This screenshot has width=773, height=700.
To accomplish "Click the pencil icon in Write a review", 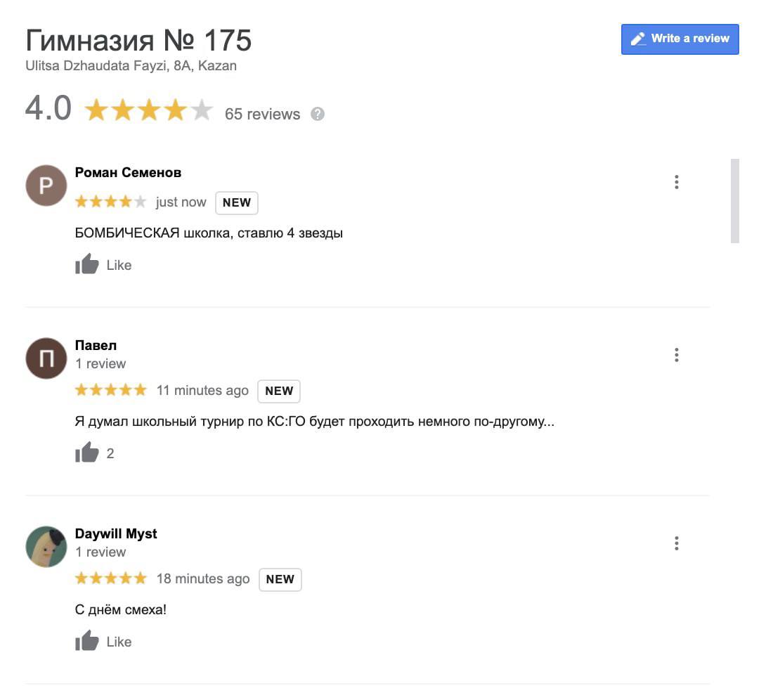I will (x=638, y=39).
